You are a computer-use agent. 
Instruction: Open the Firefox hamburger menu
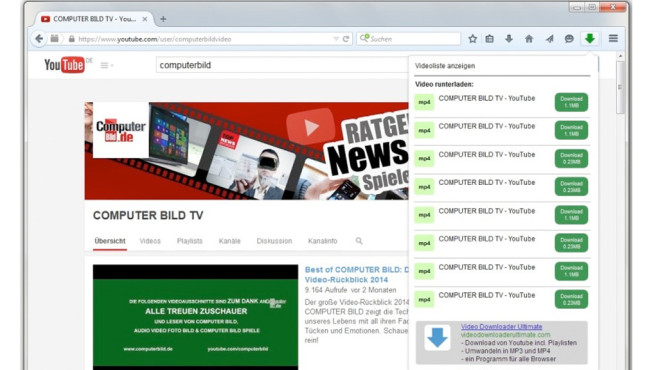[613, 39]
